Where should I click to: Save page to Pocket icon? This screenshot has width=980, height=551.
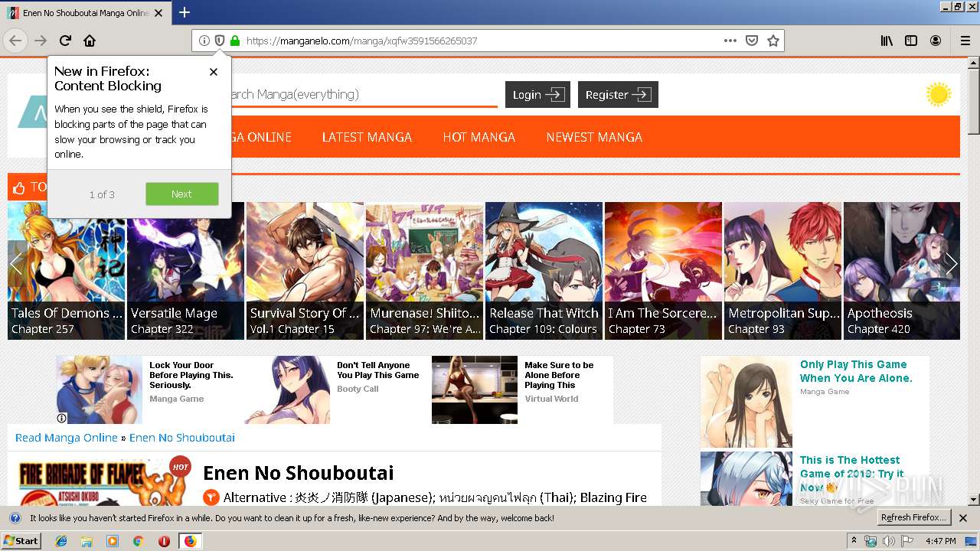point(752,41)
